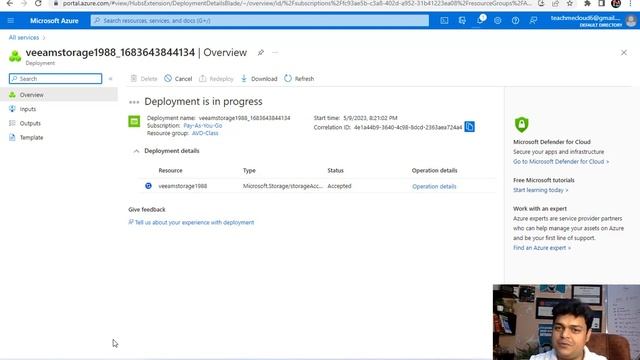
Task: Open the Notifications bell
Action: point(480,20)
